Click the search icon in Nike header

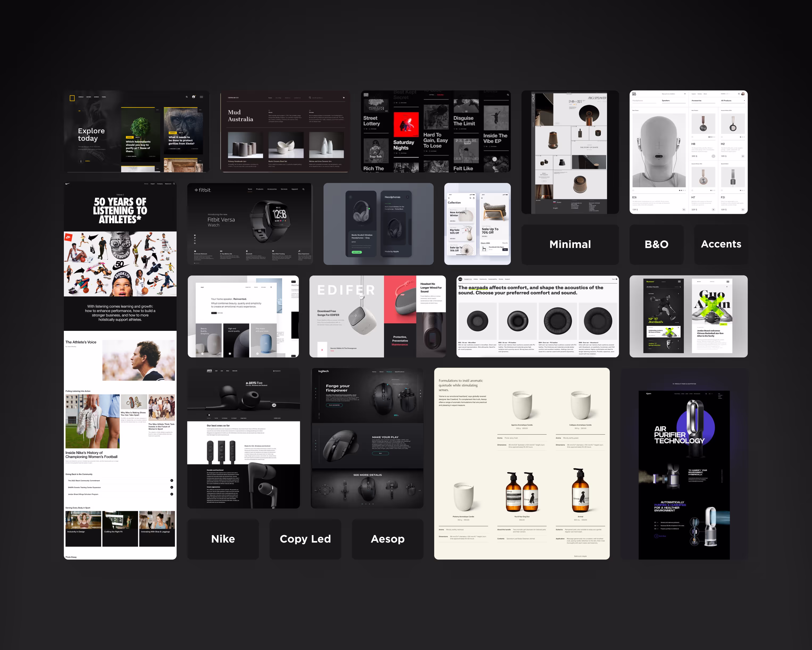point(174,184)
